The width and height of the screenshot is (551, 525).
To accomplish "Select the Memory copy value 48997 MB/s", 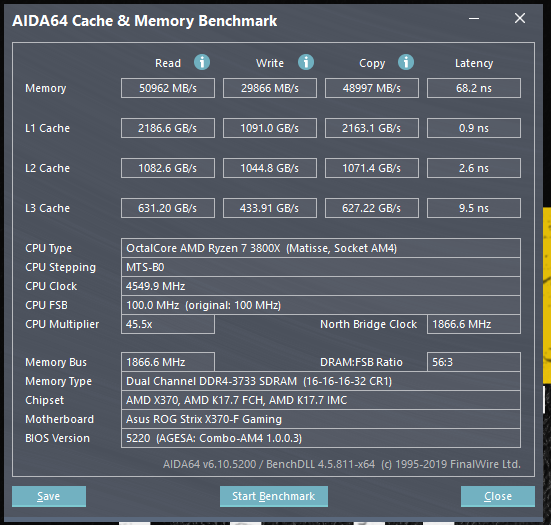I will [x=372, y=88].
